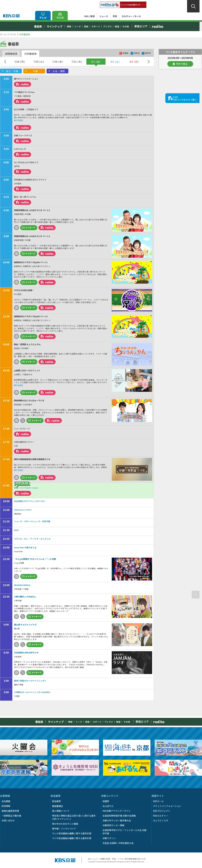
Task: Open 京都大衆歌謡ラジオ program thumbnail
Action: coord(132,469)
